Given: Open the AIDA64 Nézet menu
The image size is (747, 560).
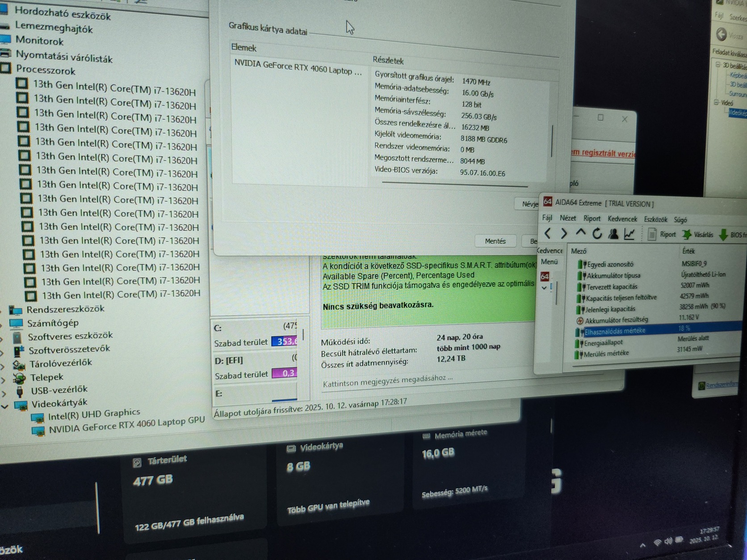Looking at the screenshot, I should (x=567, y=218).
